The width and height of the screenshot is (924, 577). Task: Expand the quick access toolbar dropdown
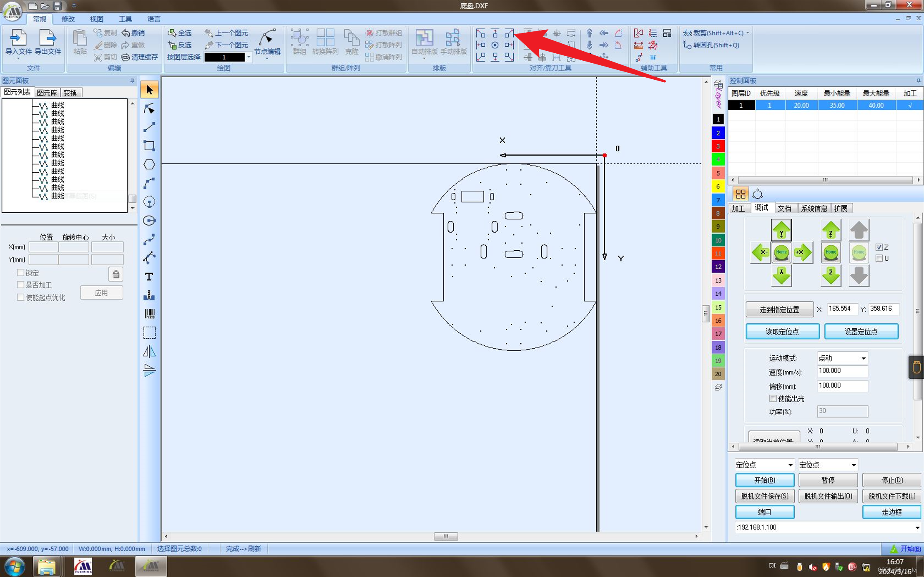pyautogui.click(x=74, y=6)
